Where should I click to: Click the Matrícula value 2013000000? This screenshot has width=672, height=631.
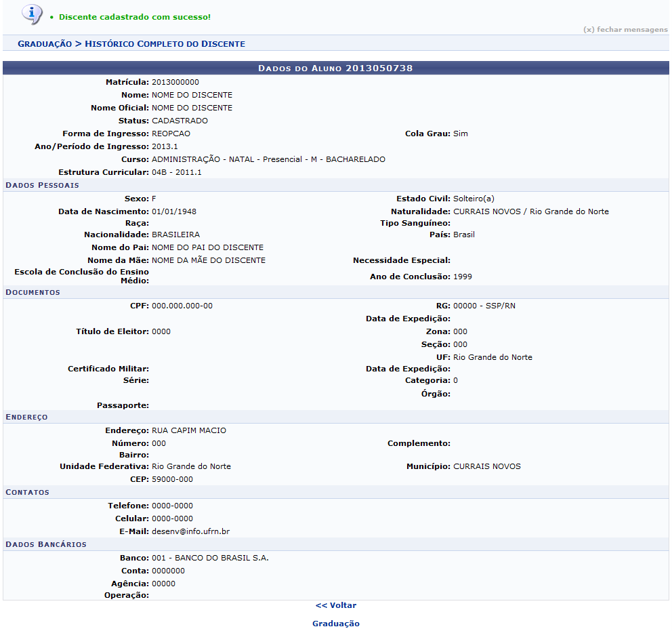175,82
